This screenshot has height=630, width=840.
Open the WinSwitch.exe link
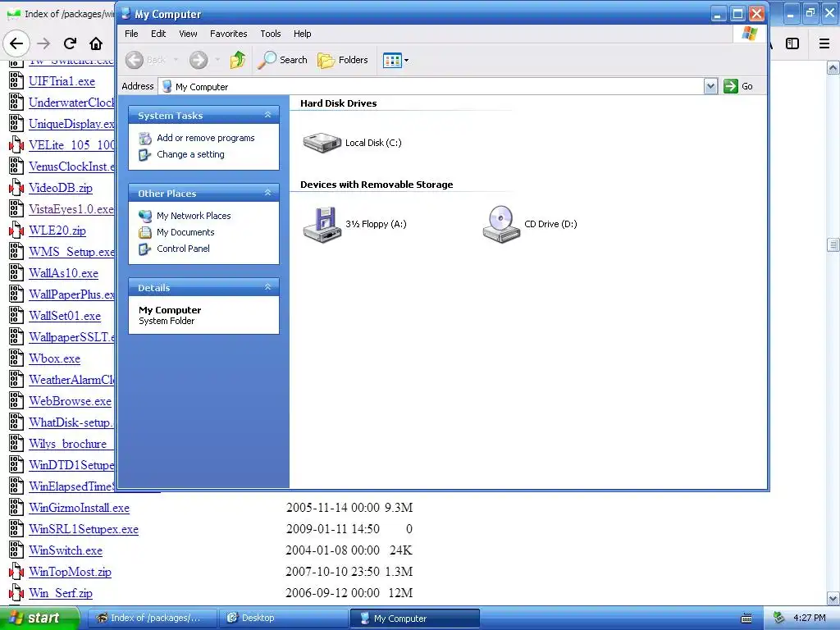(66, 550)
